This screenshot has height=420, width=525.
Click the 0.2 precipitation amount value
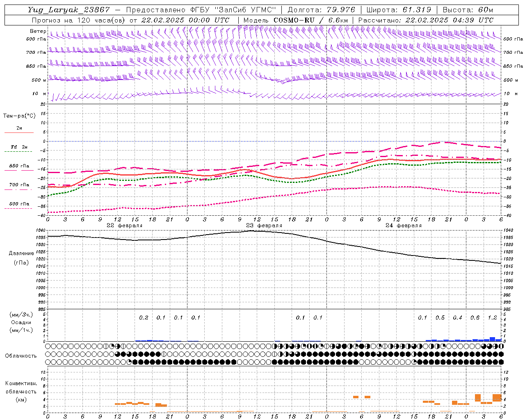(x=144, y=317)
